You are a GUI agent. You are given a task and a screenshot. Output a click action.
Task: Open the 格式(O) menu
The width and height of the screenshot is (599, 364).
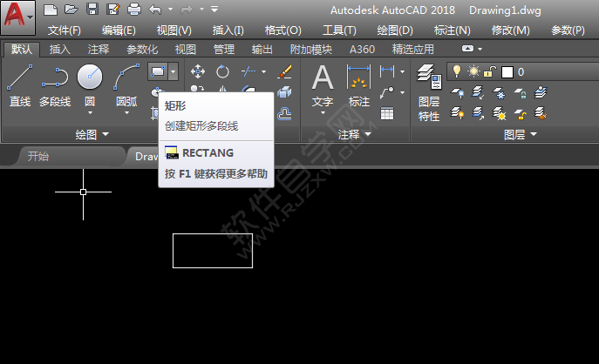coord(283,30)
